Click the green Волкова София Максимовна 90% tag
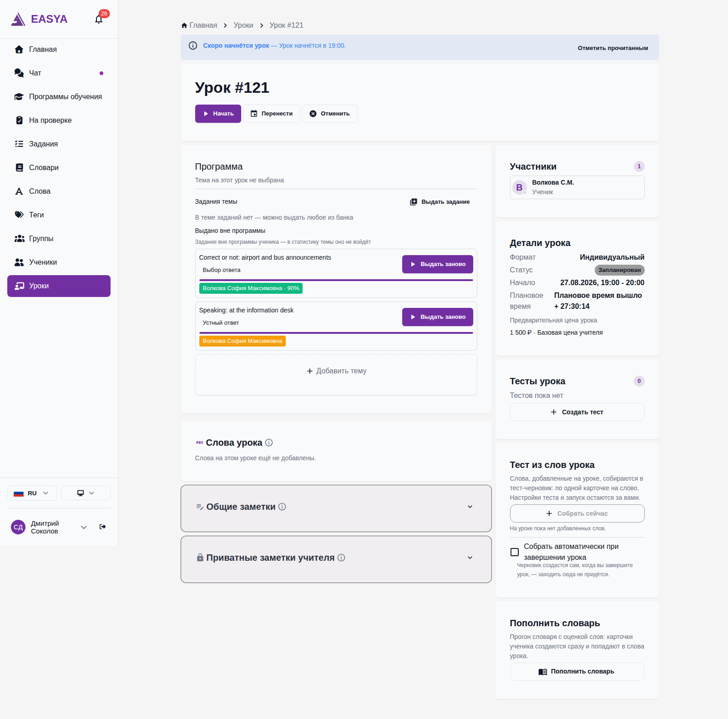The height and width of the screenshot is (719, 728). [x=251, y=288]
